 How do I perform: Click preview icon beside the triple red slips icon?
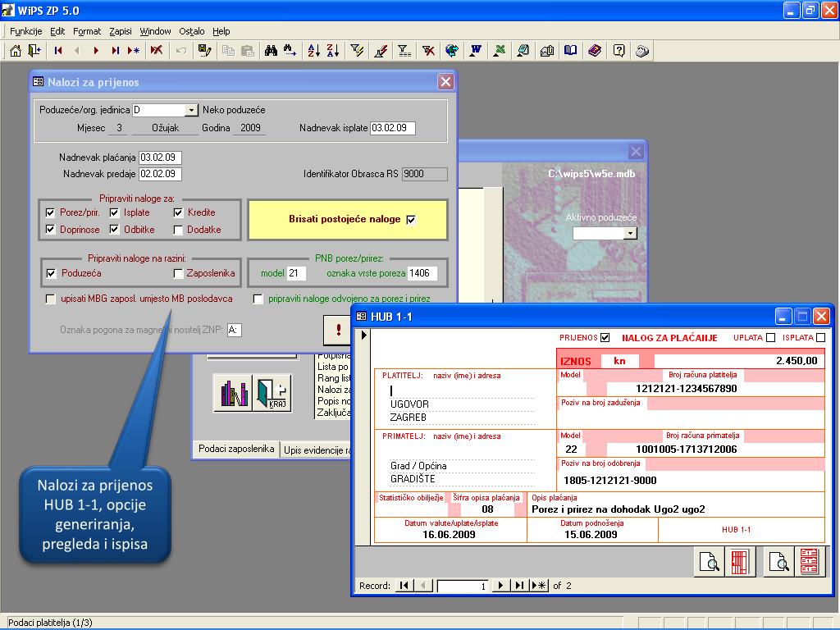(778, 562)
